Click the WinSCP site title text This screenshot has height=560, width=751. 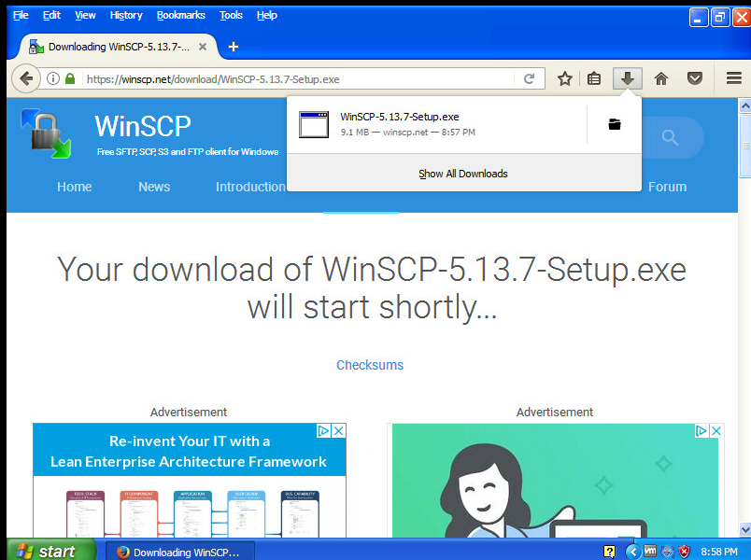pos(143,126)
